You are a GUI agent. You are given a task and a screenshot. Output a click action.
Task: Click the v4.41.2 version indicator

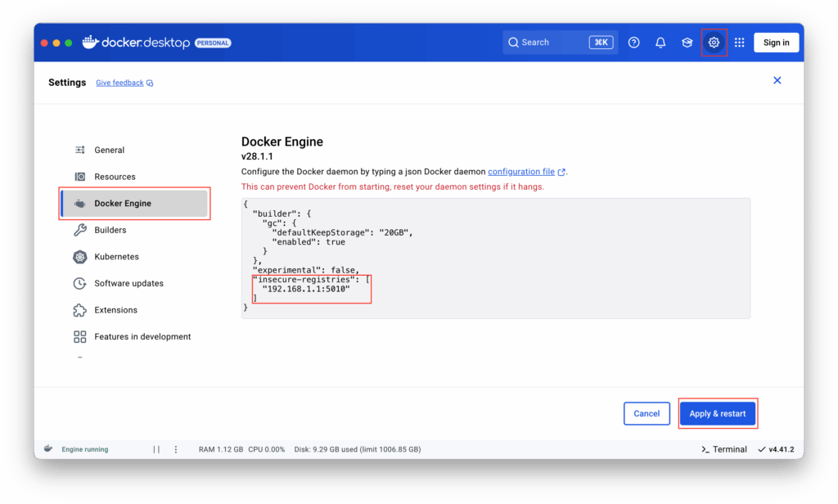(x=776, y=449)
